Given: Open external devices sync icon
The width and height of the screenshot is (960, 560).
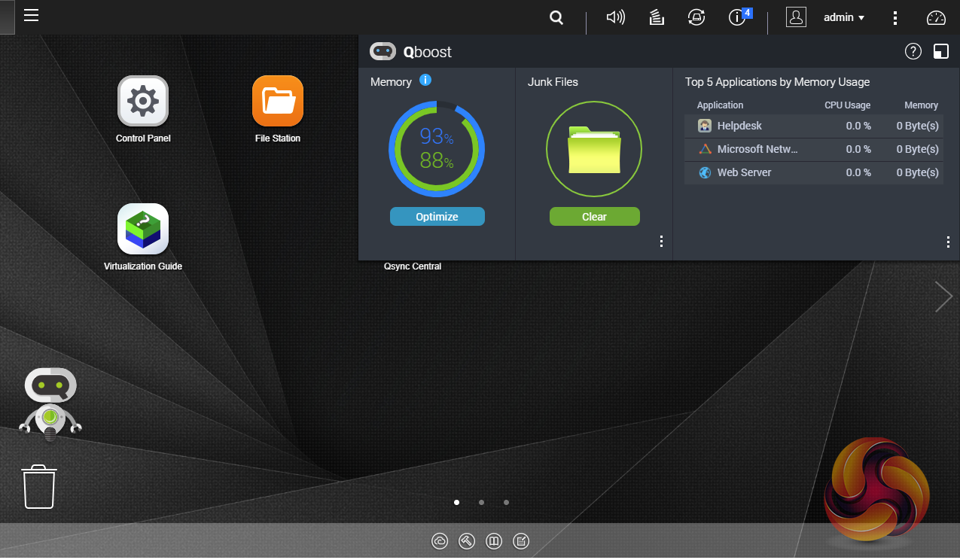Looking at the screenshot, I should pos(696,17).
